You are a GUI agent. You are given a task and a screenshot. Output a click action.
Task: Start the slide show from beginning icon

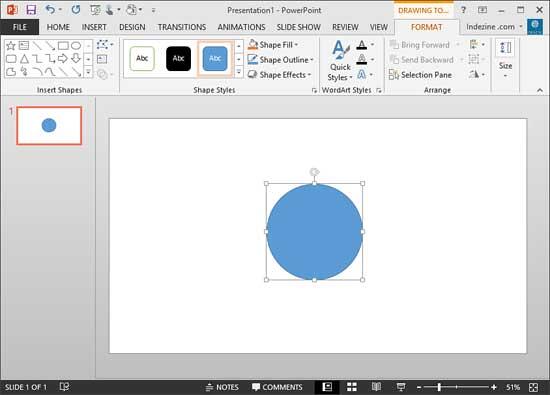point(95,10)
